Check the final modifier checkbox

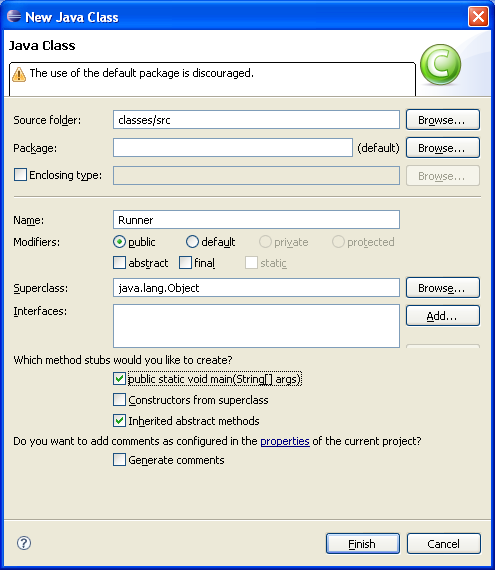pos(185,263)
